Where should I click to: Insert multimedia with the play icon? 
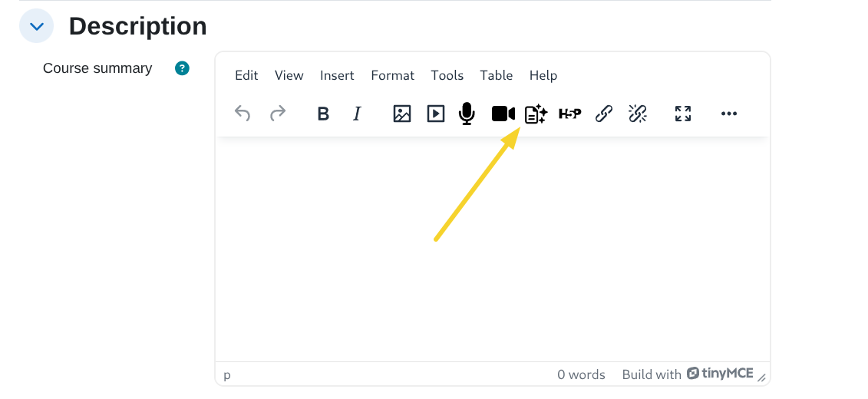[436, 114]
